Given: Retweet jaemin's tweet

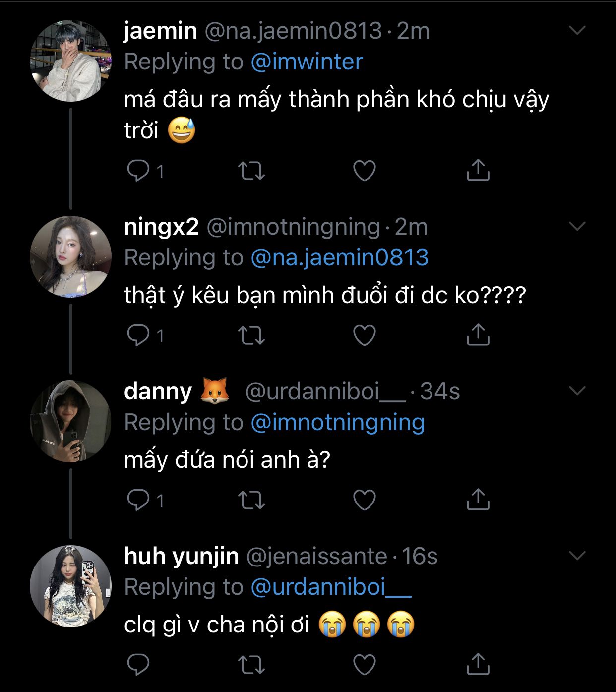Looking at the screenshot, I should 251,171.
